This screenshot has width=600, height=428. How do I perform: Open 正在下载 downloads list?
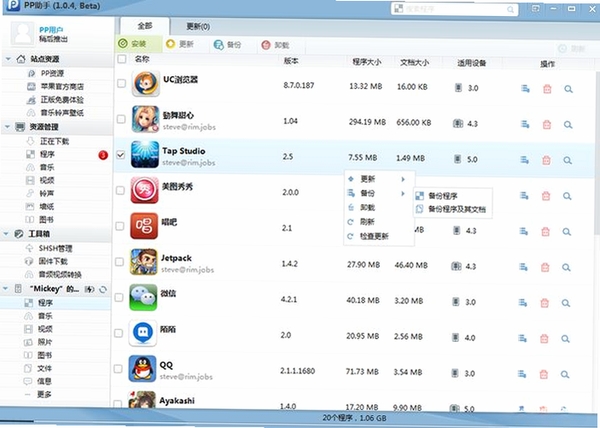[x=54, y=142]
